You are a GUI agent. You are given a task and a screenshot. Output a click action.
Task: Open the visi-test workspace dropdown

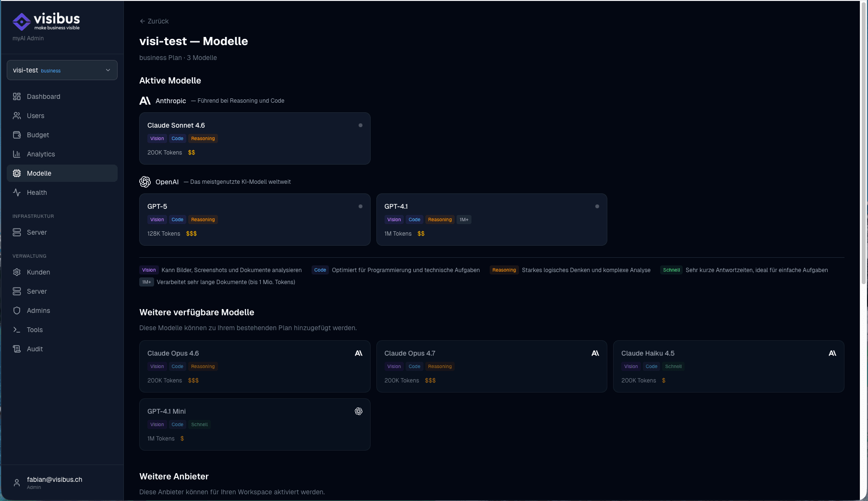point(62,70)
